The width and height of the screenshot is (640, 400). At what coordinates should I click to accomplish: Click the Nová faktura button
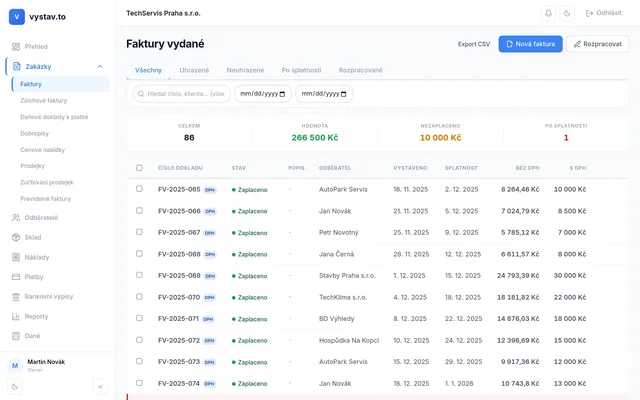tap(530, 44)
